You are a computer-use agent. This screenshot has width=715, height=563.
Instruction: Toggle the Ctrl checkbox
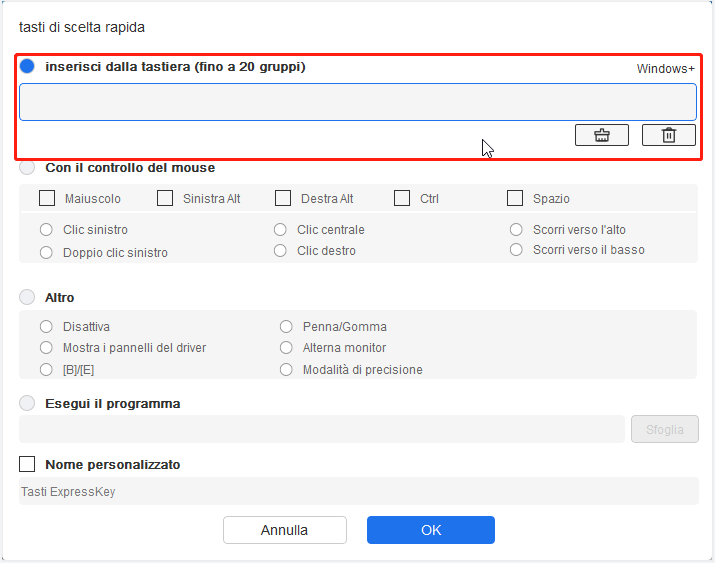point(402,198)
